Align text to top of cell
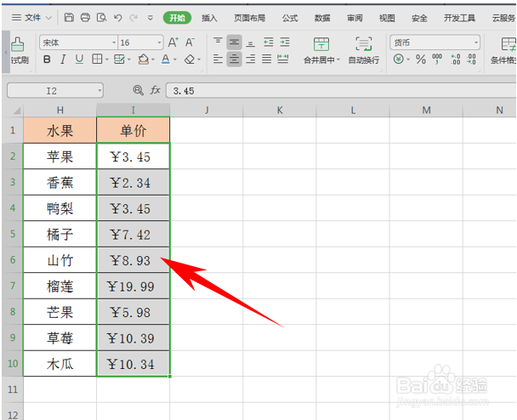Image resolution: width=517 pixels, height=420 pixels. 218,42
